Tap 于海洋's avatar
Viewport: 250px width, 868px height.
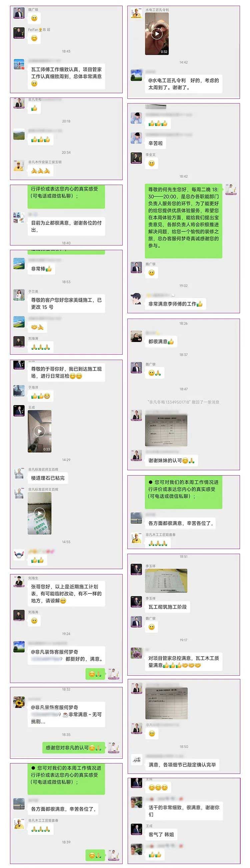click(x=19, y=391)
